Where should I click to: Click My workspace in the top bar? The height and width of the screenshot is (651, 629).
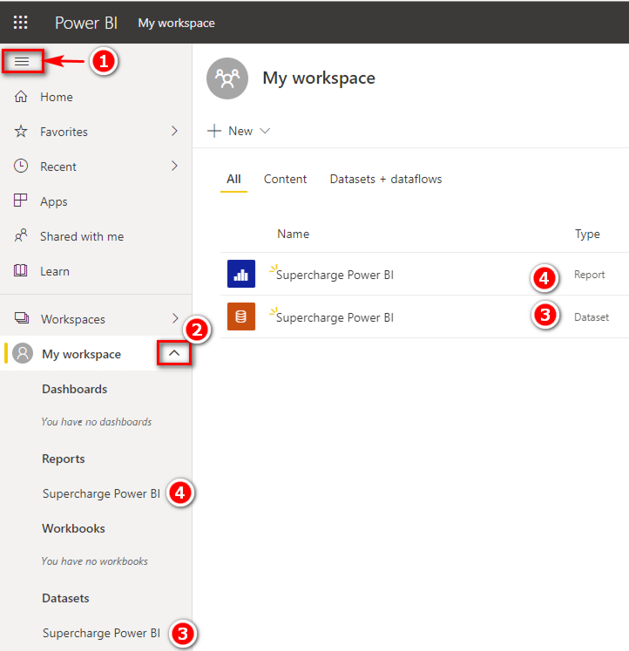176,23
